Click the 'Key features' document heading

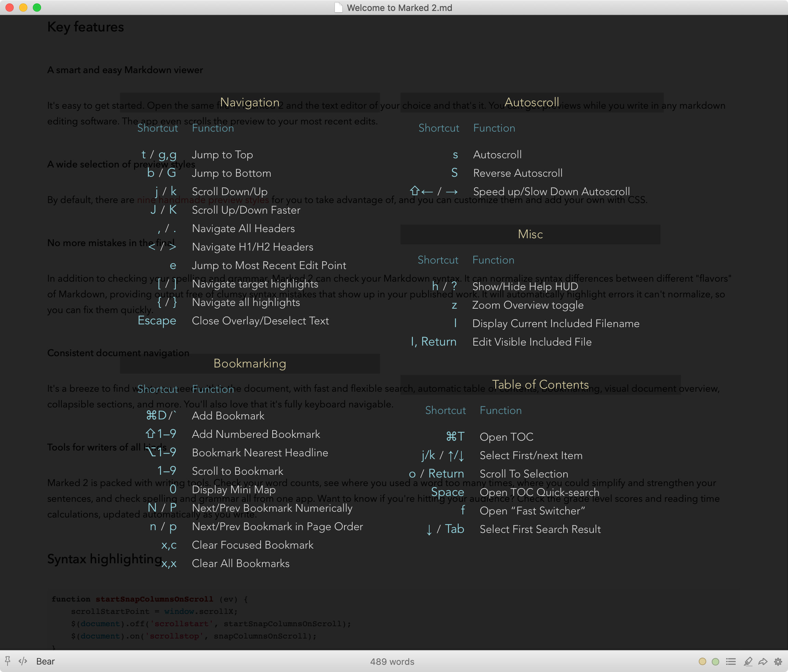click(86, 27)
